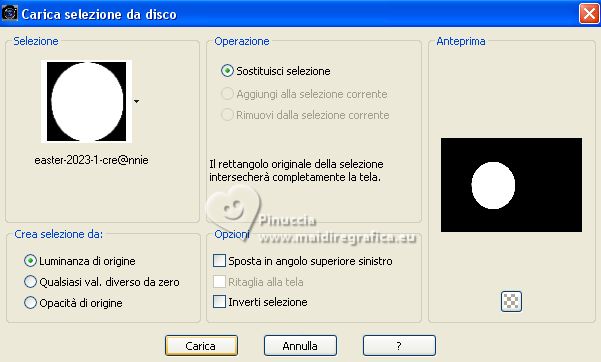Select Rimuovi dalla selezione corrente option

pyautogui.click(x=227, y=115)
